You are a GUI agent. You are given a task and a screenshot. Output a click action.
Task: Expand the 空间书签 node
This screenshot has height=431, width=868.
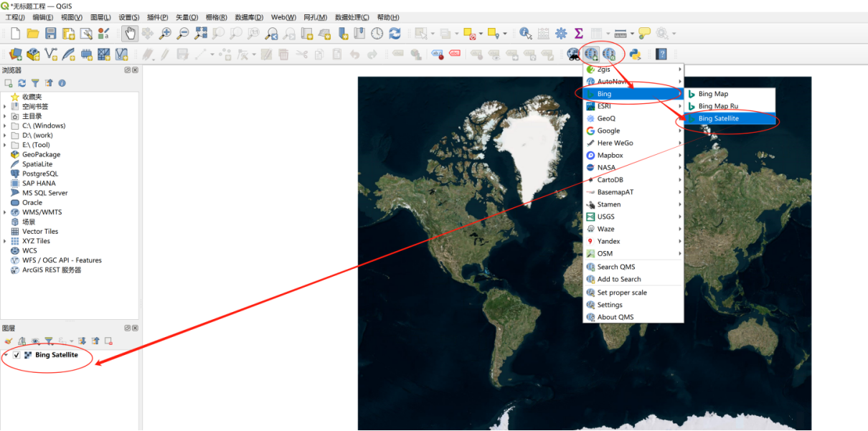[4, 106]
